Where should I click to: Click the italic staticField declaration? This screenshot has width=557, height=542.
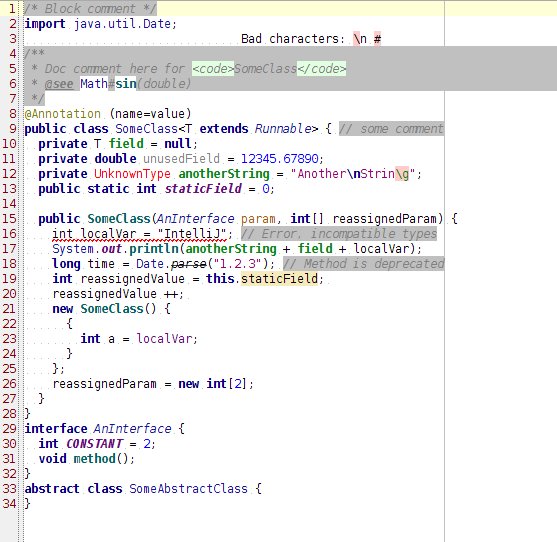pyautogui.click(x=203, y=189)
